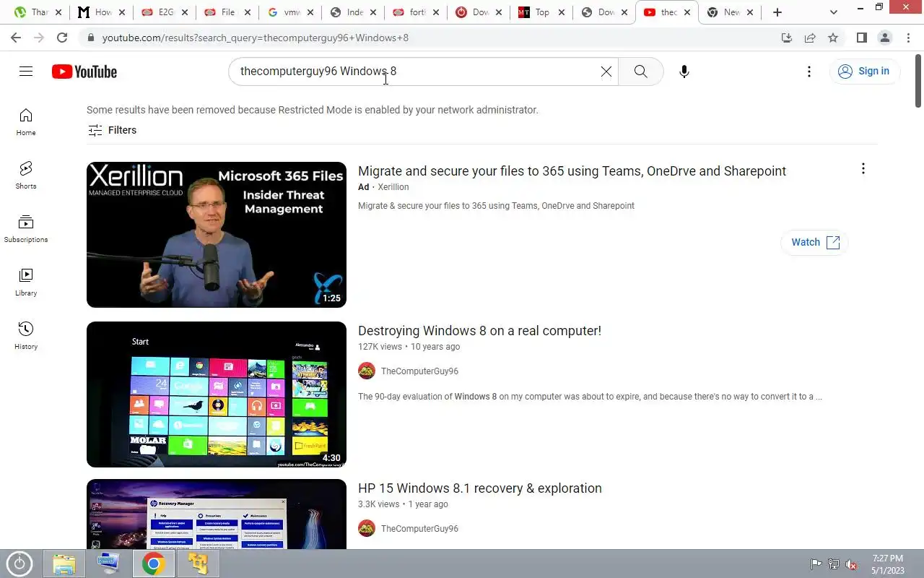Switch to the Gmail 'How' tab
The image size is (924, 578).
coord(101,12)
